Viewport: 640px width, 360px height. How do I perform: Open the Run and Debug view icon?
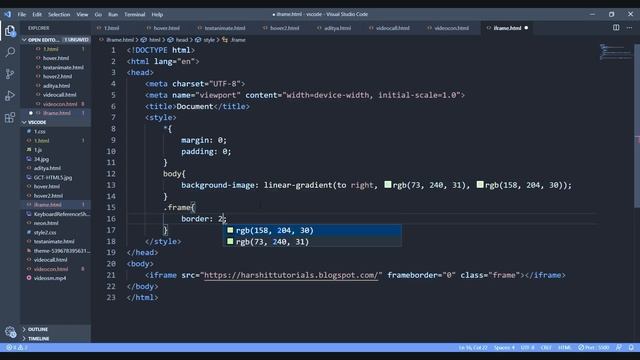(10, 96)
